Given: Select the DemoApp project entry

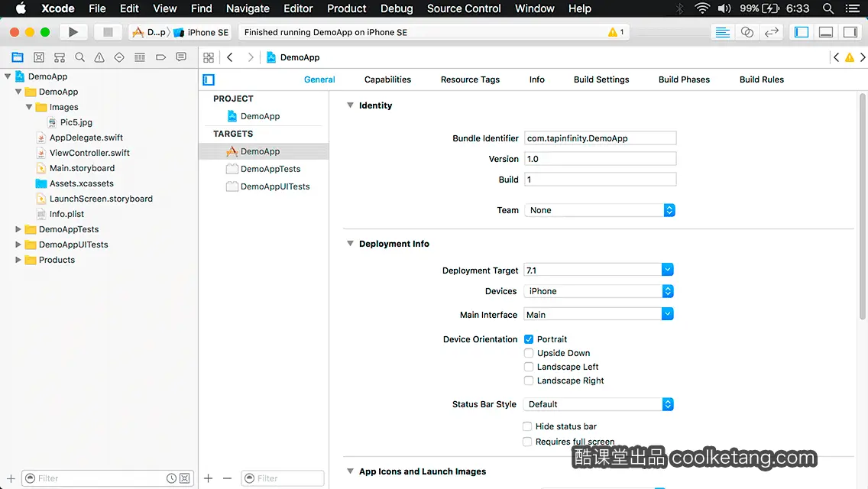Looking at the screenshot, I should (x=254, y=115).
